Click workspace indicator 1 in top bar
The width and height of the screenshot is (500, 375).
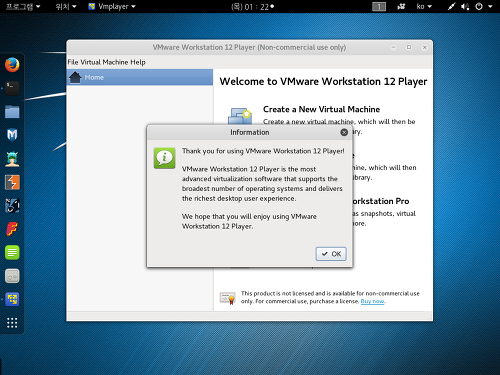point(379,7)
